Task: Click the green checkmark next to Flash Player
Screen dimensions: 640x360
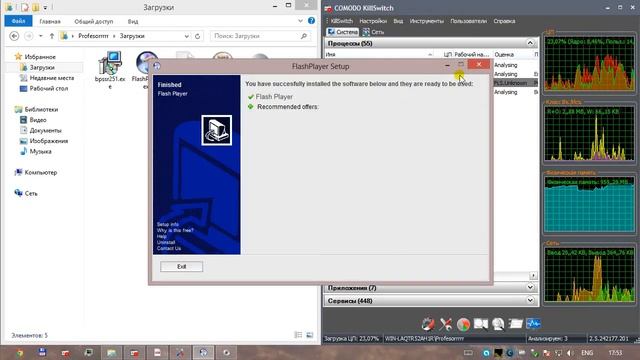Action: coord(251,97)
